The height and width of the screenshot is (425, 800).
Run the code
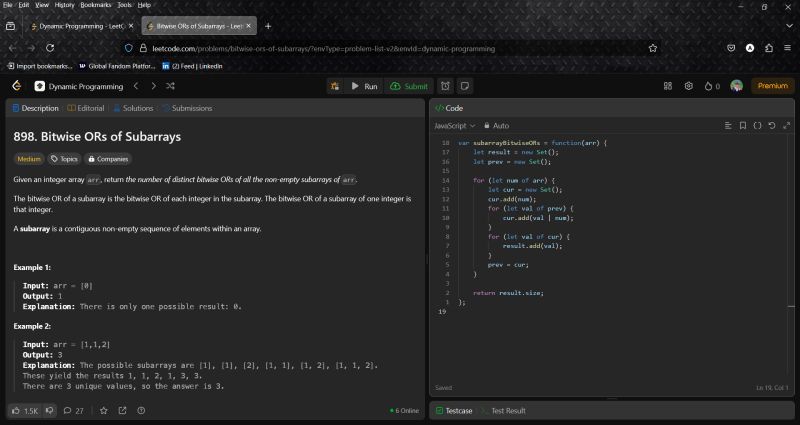(x=364, y=86)
